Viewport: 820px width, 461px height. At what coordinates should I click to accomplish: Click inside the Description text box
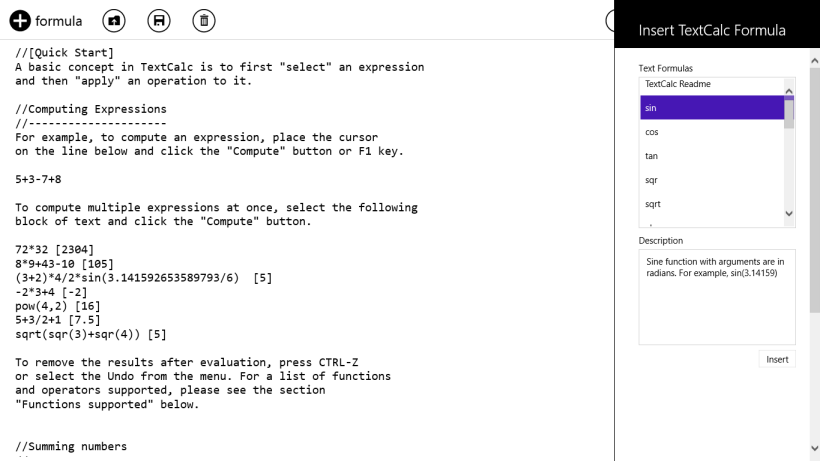tap(716, 297)
